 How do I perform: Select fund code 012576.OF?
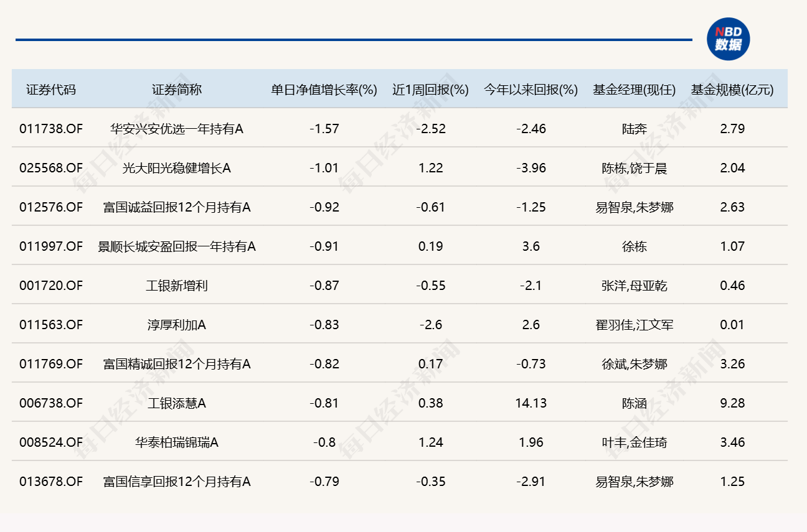(x=51, y=207)
